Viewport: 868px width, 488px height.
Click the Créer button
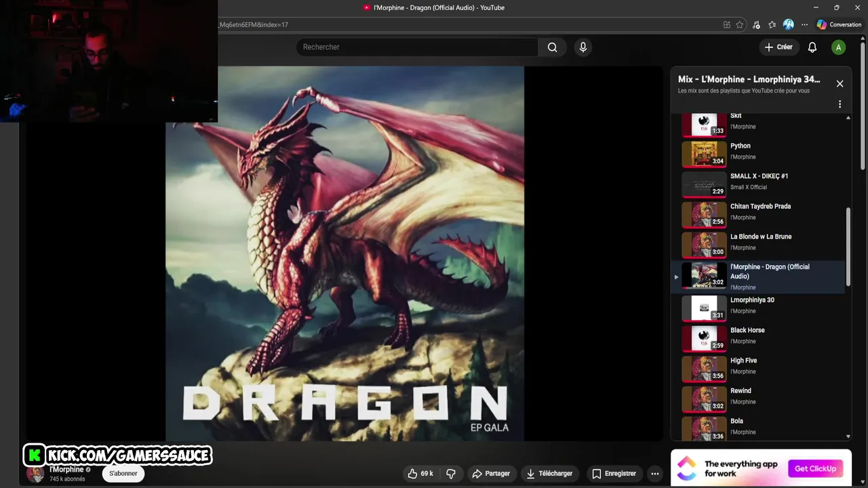point(778,47)
